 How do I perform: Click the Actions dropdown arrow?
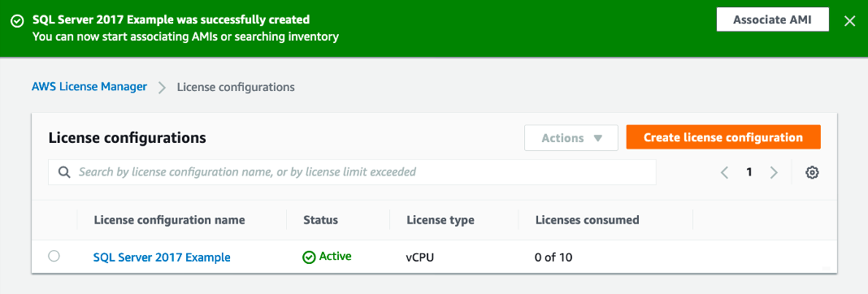click(x=597, y=138)
